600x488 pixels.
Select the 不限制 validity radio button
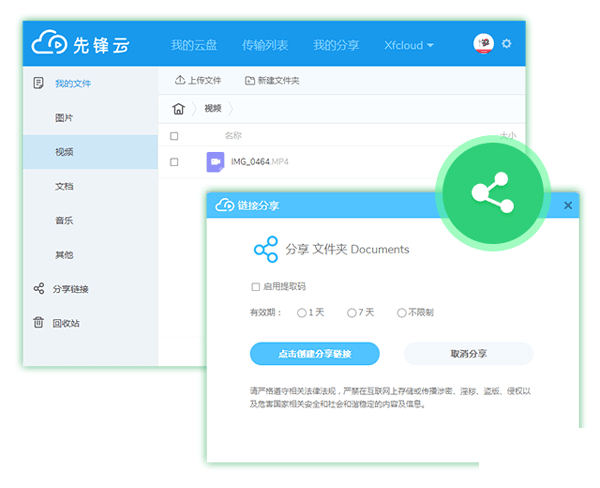(x=401, y=313)
